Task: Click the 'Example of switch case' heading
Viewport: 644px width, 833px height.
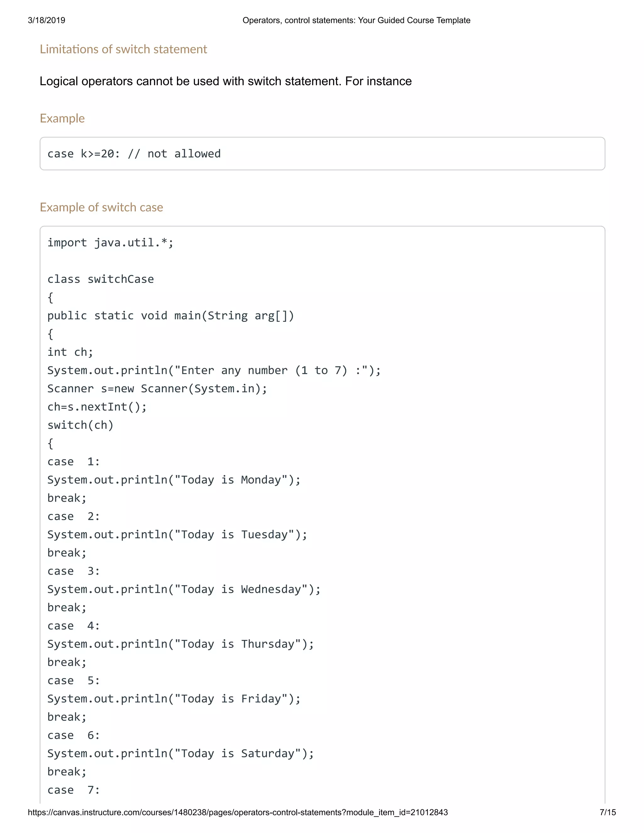Action: pyautogui.click(x=102, y=207)
